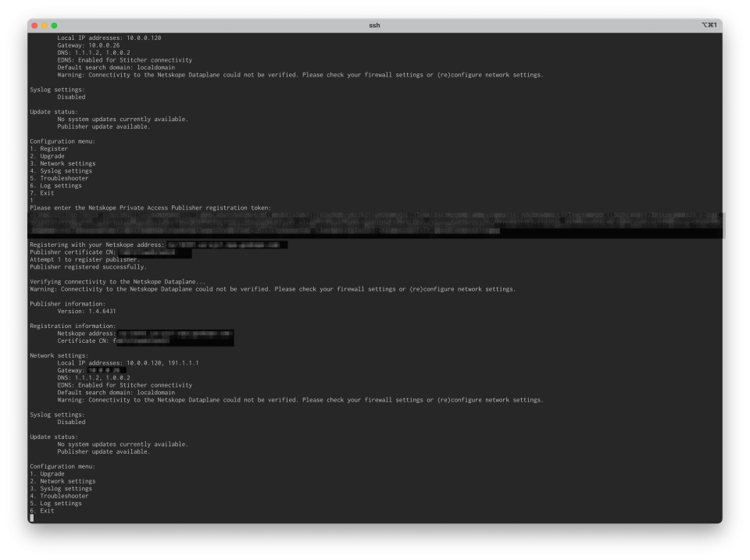Click the 'Publisher information:' heading
The height and width of the screenshot is (560, 750).
coord(67,304)
